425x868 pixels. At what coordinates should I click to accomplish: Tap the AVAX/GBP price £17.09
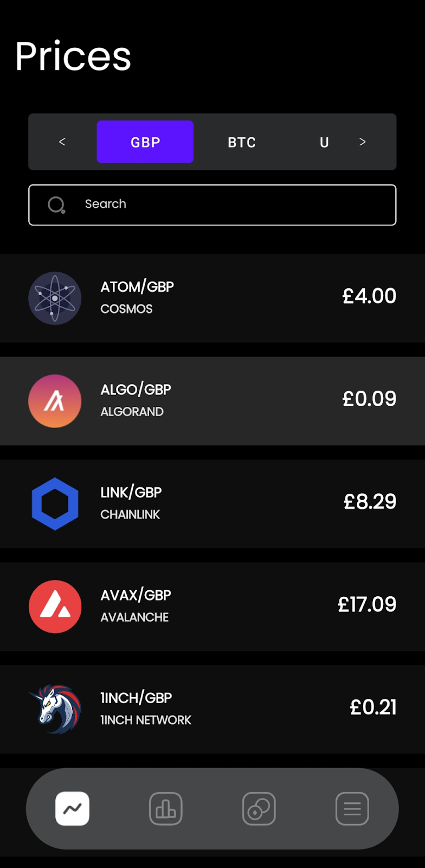(x=367, y=604)
